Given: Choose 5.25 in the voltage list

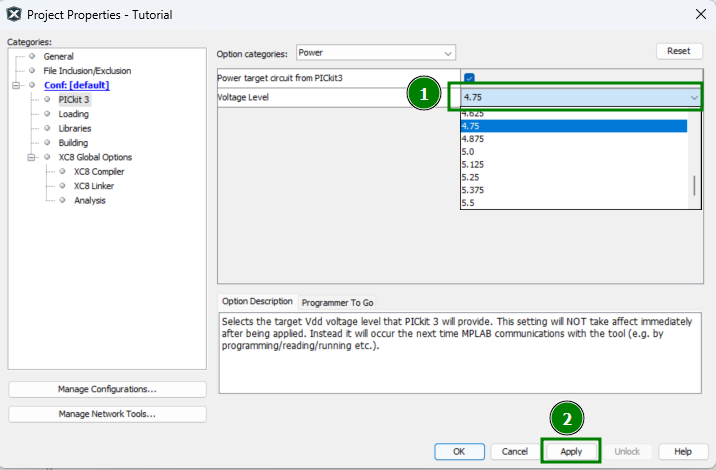Looking at the screenshot, I should click(x=574, y=177).
